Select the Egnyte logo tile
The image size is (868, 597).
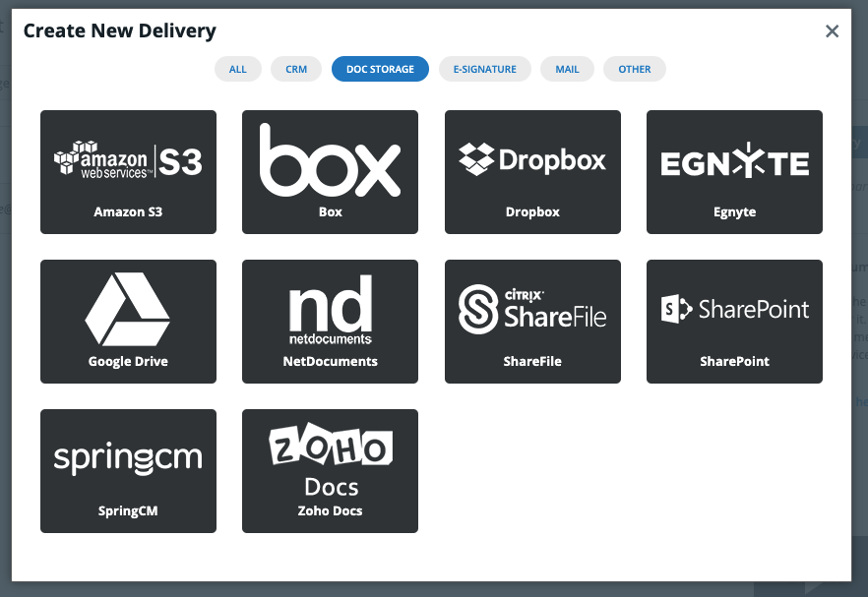pyautogui.click(x=734, y=162)
